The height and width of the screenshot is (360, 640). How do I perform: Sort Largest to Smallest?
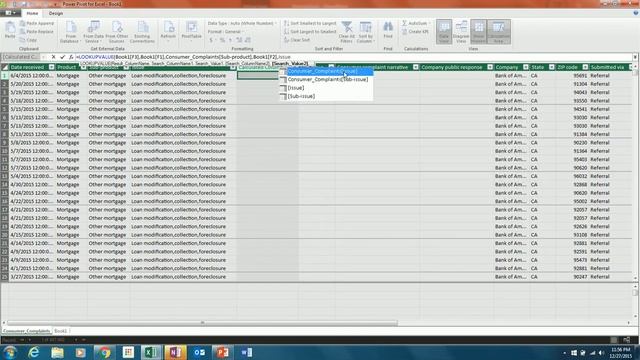click(x=310, y=31)
